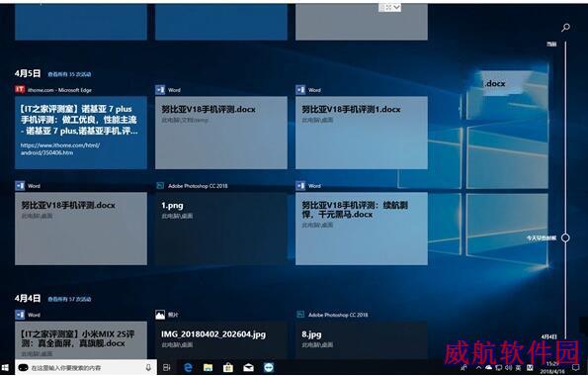Viewport: 588px width, 376px height.
Task: Open the 1.png Photoshop activity card
Action: tap(221, 229)
